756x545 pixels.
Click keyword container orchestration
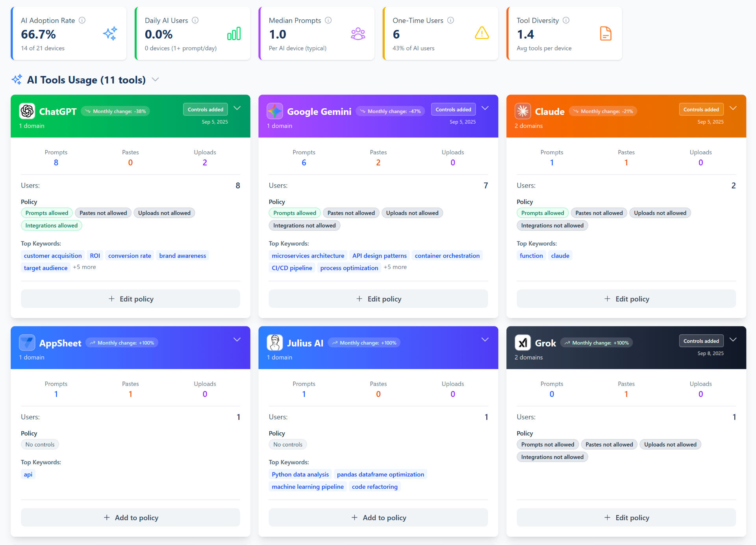tap(447, 256)
